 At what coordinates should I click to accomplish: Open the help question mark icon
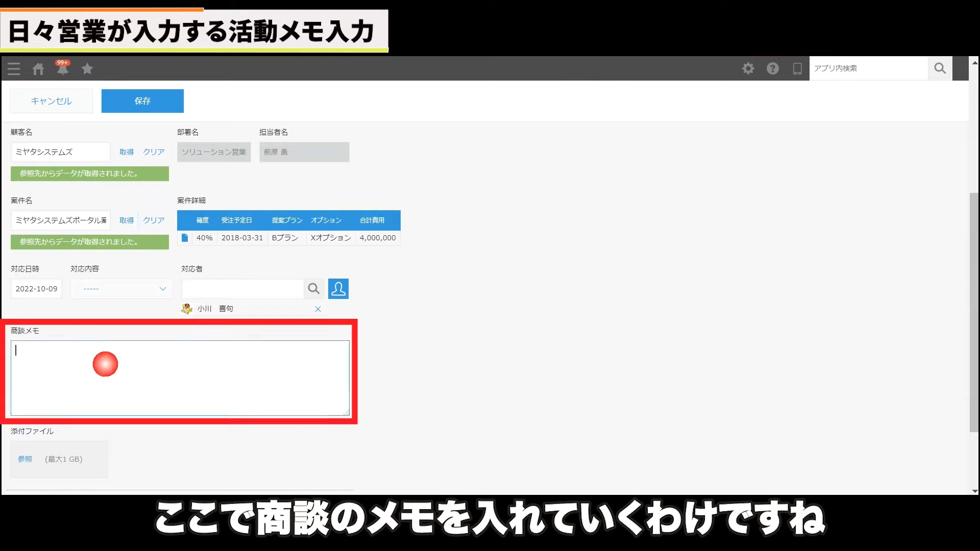pyautogui.click(x=773, y=68)
